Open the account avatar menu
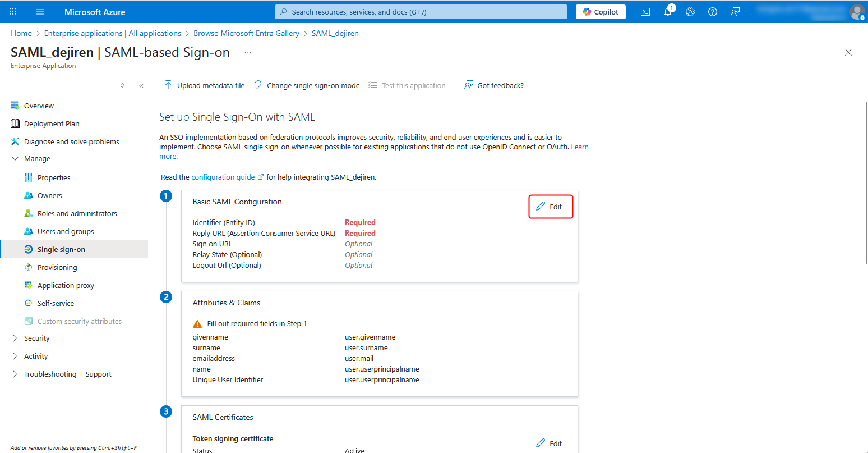868x453 pixels. 857,12
